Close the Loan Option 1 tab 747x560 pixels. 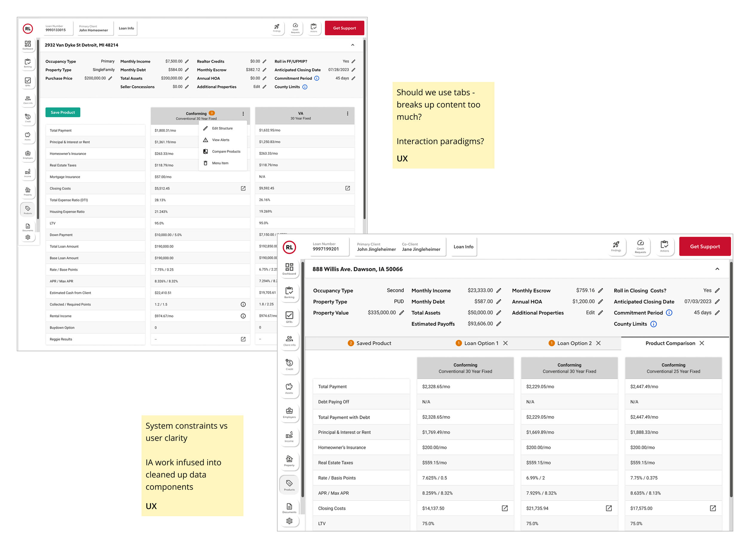tap(506, 343)
